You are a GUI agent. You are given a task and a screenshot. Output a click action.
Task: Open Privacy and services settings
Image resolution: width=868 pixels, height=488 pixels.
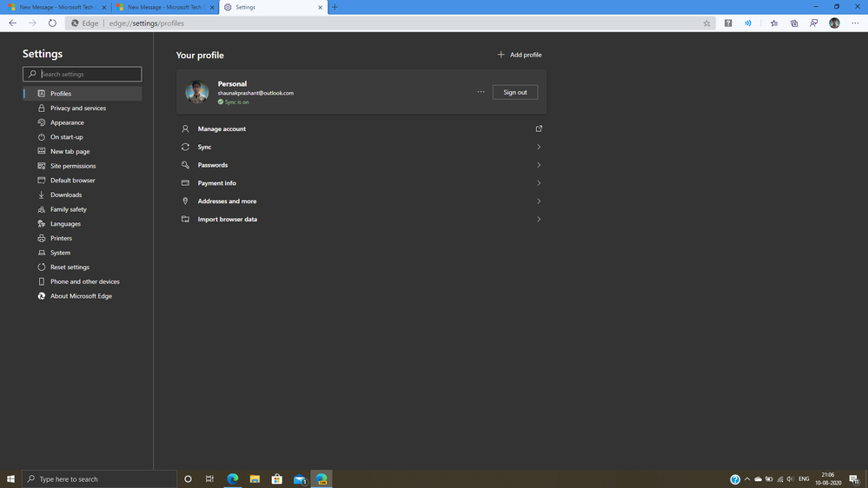[x=83, y=108]
